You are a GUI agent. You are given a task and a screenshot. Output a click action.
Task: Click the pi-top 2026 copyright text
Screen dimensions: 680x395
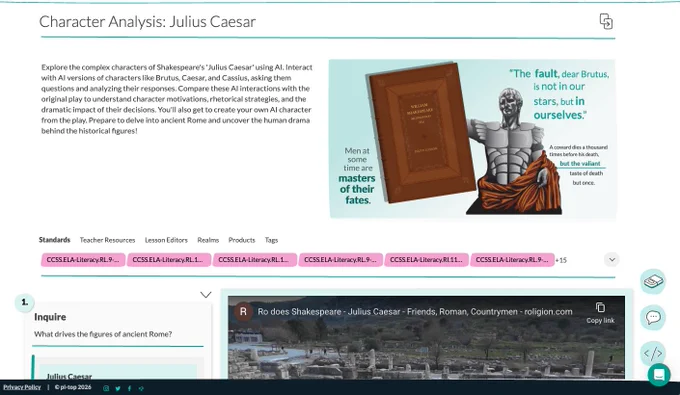(73, 387)
